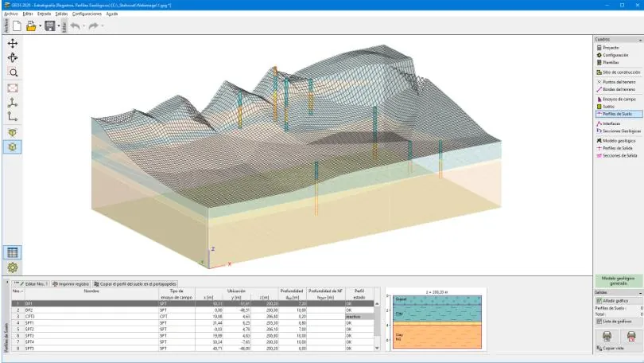Activate the zoom magnifier tool
This screenshot has width=644, height=363.
[x=13, y=72]
